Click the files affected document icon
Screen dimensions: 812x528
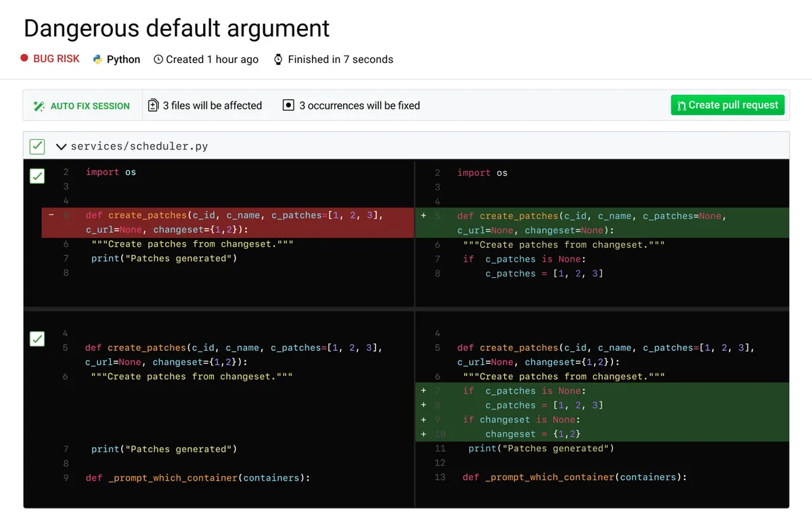[154, 105]
